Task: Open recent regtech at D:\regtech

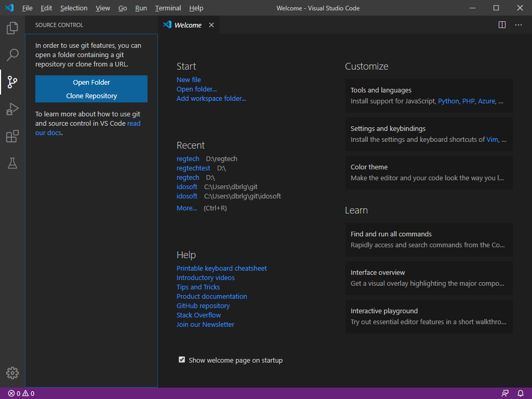Action: pyautogui.click(x=188, y=158)
